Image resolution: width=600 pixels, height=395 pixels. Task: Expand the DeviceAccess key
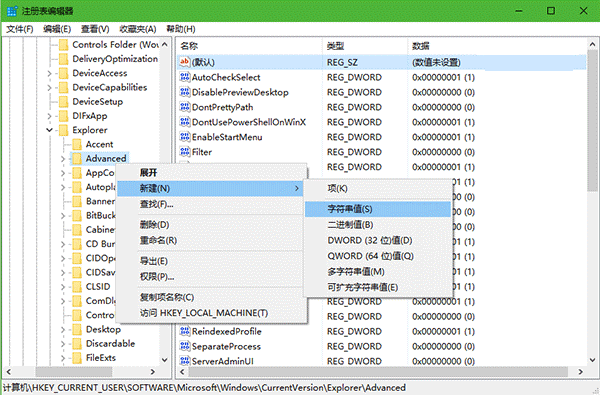click(49, 73)
